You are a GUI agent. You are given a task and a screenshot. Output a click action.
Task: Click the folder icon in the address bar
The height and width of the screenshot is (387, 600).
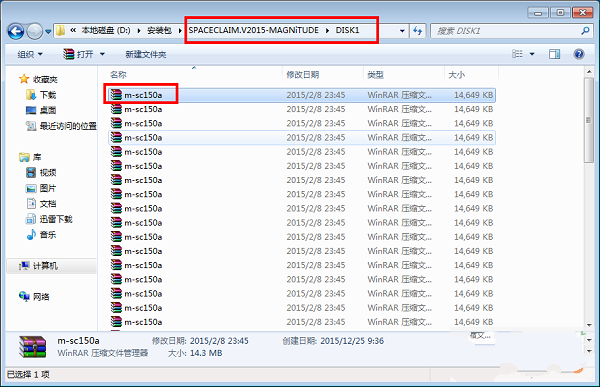click(x=60, y=31)
